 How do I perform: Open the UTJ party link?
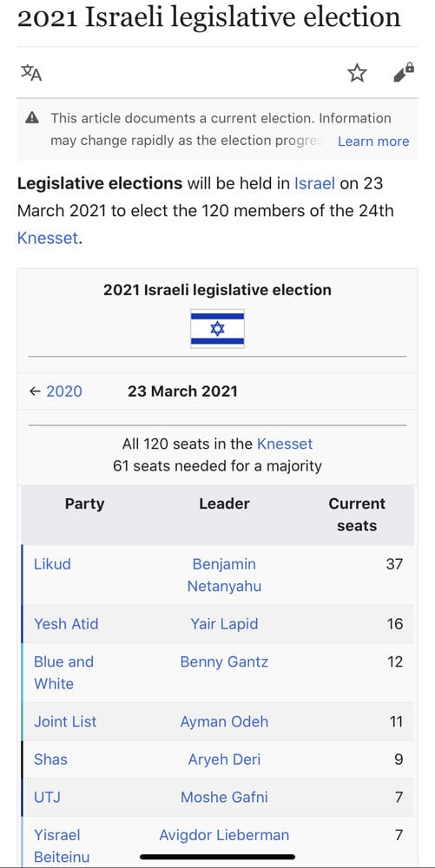[x=48, y=797]
